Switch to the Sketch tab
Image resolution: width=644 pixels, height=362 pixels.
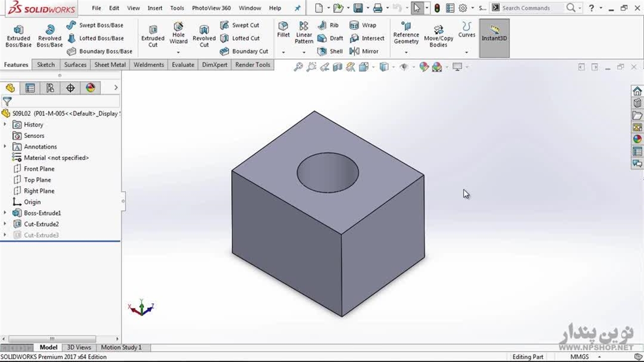(46, 65)
